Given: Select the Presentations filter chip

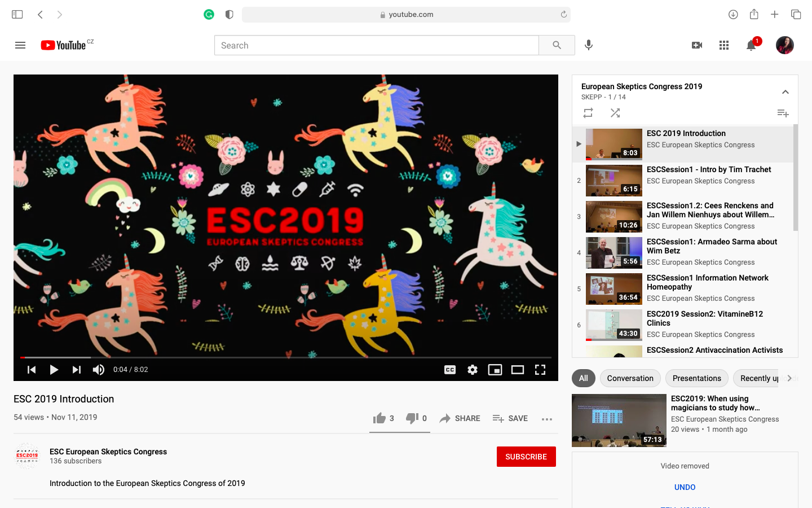Looking at the screenshot, I should pos(697,378).
